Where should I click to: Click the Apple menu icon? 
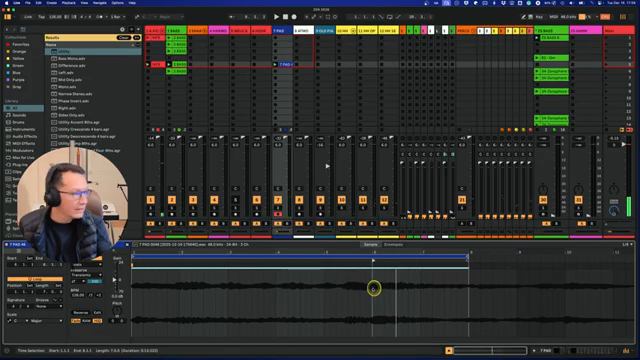point(6,3)
